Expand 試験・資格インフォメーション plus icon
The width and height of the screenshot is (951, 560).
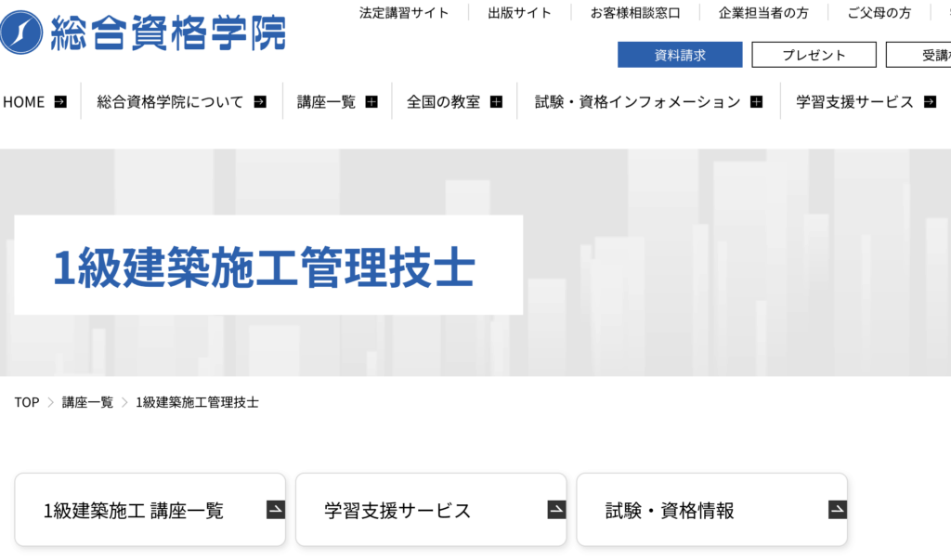click(756, 102)
